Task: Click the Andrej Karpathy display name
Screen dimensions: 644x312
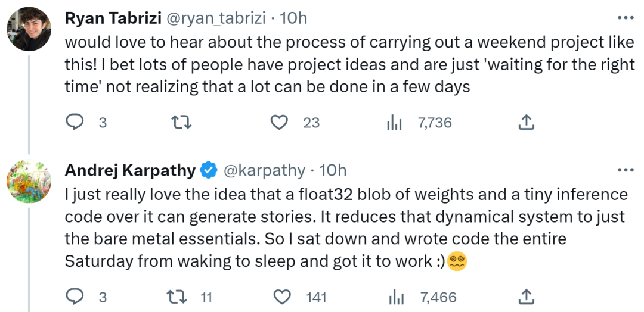Action: (130, 170)
